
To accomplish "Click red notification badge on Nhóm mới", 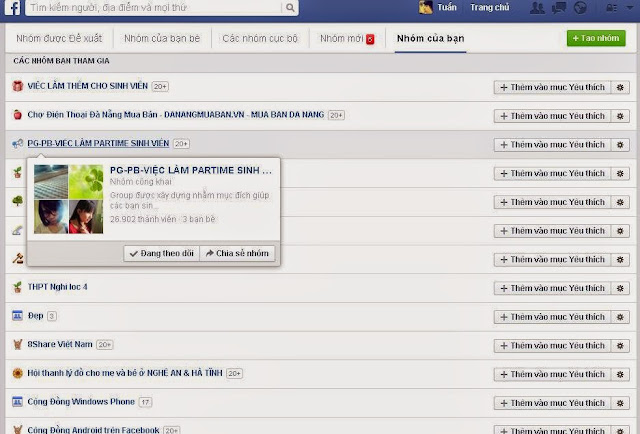I will [x=370, y=39].
